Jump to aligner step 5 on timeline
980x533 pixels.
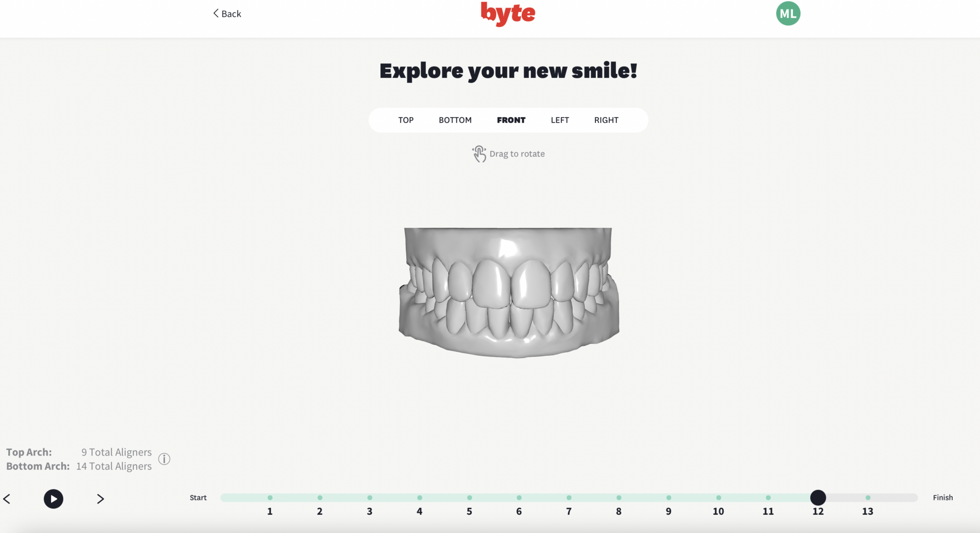point(469,498)
